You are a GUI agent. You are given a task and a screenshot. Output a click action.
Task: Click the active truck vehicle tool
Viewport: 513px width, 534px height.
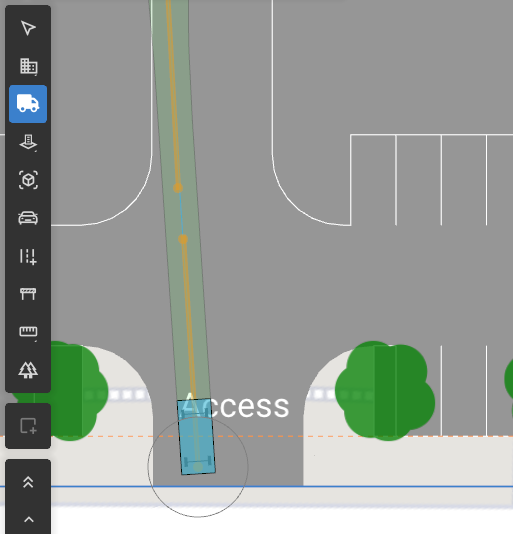click(28, 104)
